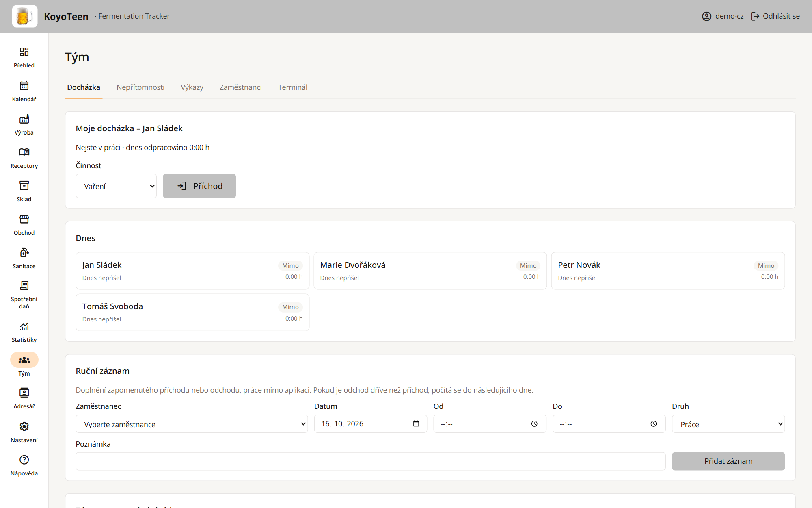Open the Obchod store icon
Image resolution: width=812 pixels, height=508 pixels.
pyautogui.click(x=24, y=219)
